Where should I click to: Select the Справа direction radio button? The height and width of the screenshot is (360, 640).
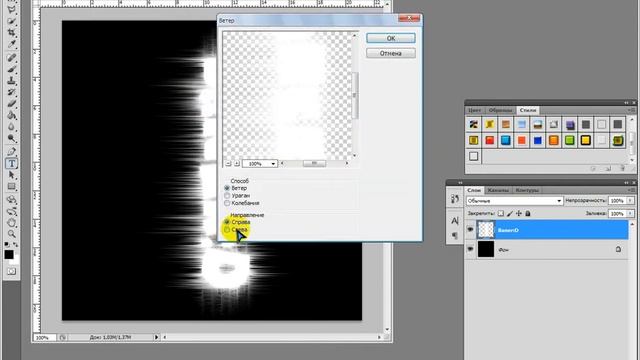tap(227, 222)
